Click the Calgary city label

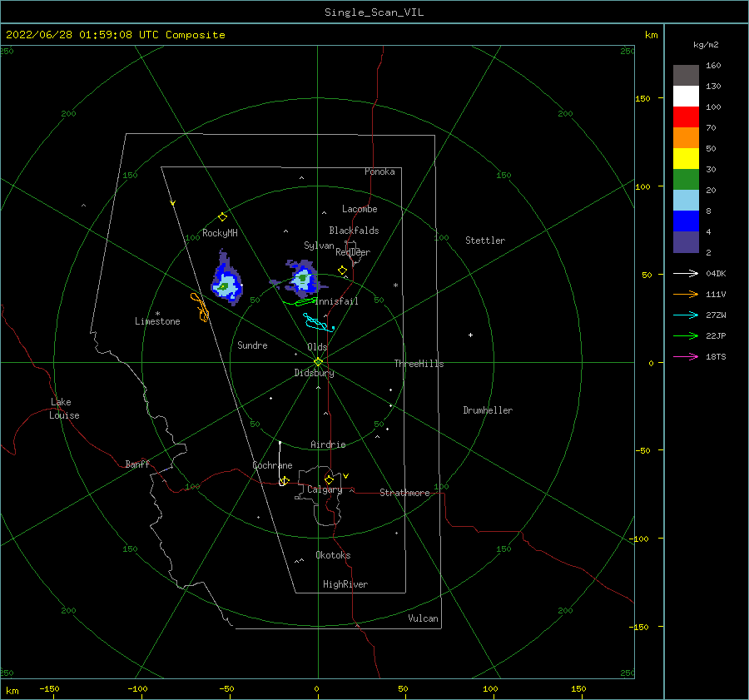325,489
